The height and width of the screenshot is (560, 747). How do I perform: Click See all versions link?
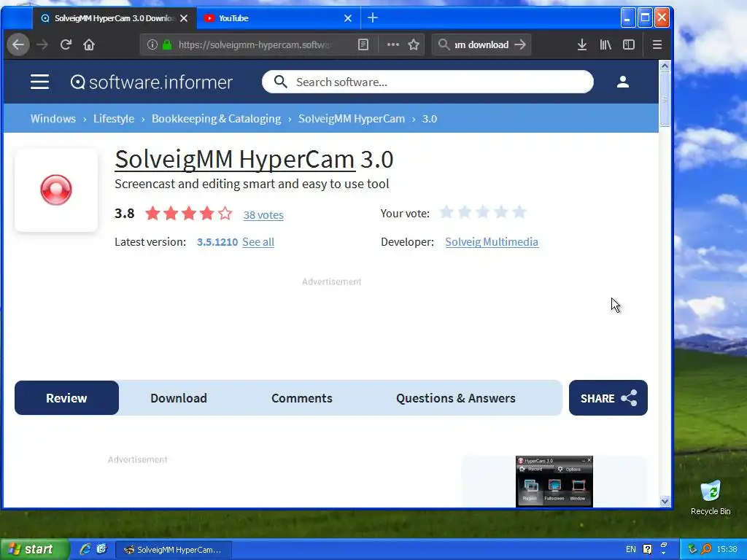(x=258, y=242)
